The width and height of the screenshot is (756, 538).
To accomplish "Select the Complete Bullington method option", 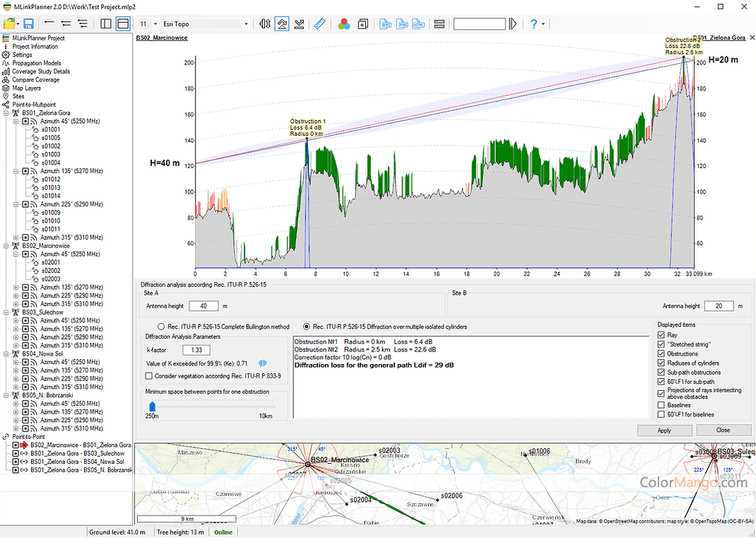I will pos(163,327).
